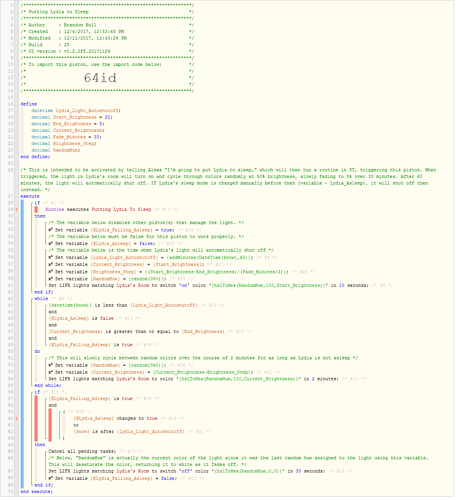Select the red subscription marker before Routine executes
The width and height of the screenshot is (456, 500).
coord(36,210)
